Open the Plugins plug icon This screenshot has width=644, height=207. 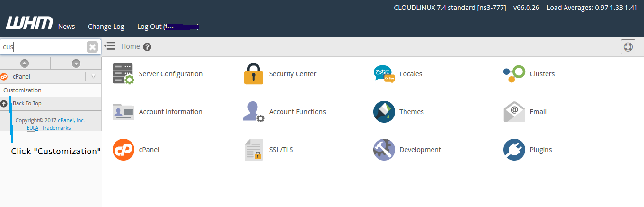(514, 150)
